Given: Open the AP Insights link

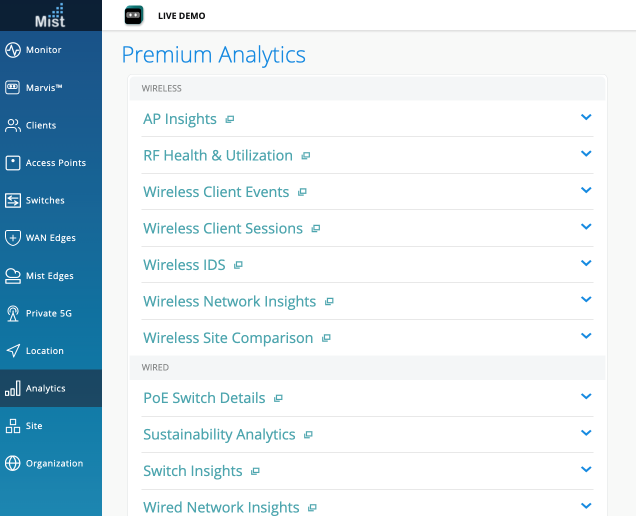Looking at the screenshot, I should point(180,119).
